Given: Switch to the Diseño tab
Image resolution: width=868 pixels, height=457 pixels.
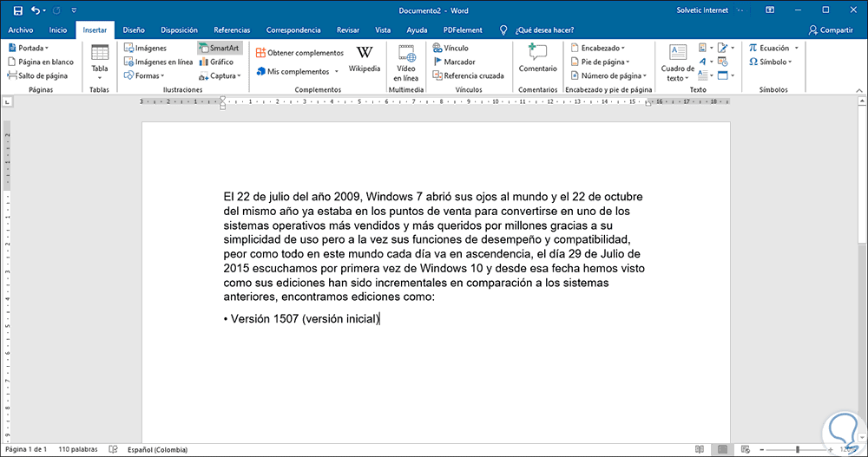Looking at the screenshot, I should [134, 29].
